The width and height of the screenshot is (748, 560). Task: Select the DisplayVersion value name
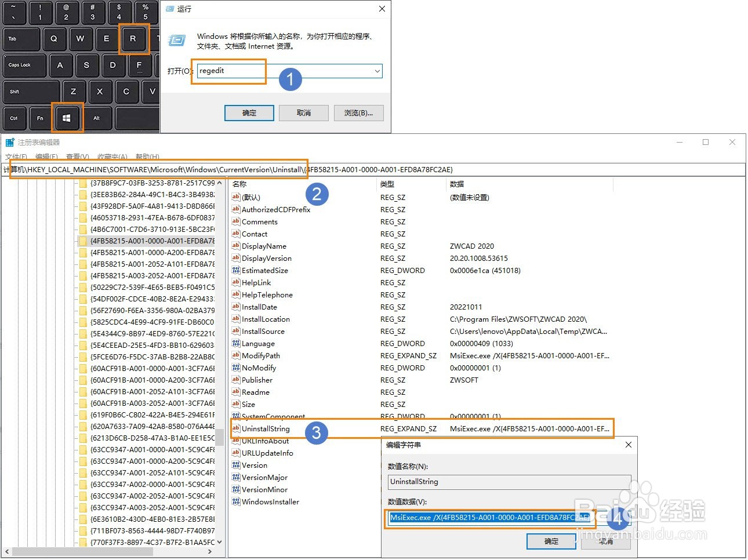click(267, 258)
